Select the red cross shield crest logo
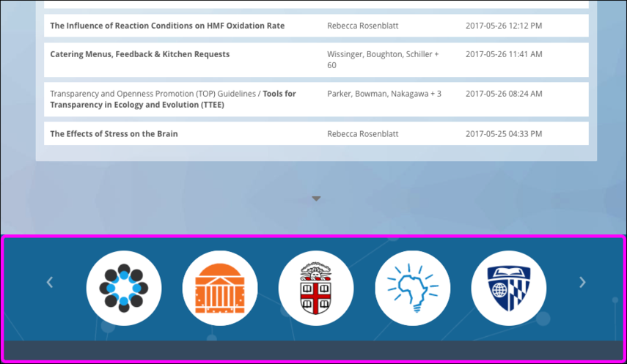Image resolution: width=627 pixels, height=364 pixels. [316, 288]
